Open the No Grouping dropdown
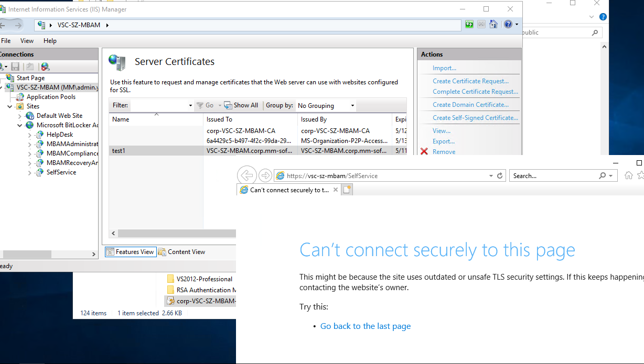Image resolution: width=644 pixels, height=364 pixels. point(353,105)
